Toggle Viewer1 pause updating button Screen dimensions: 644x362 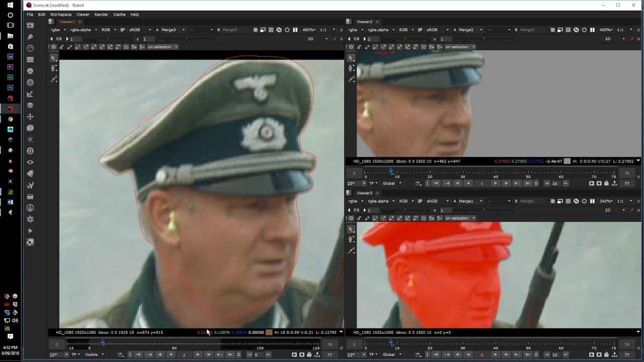tap(295, 30)
